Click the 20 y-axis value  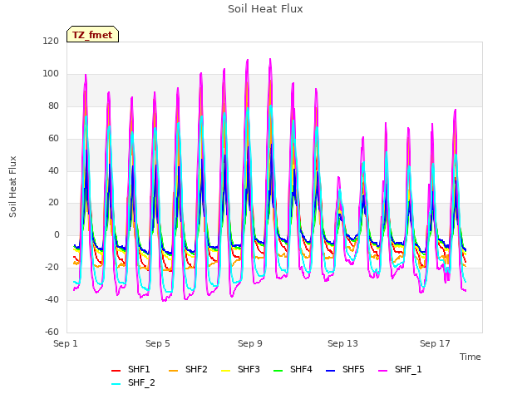[x=53, y=203]
